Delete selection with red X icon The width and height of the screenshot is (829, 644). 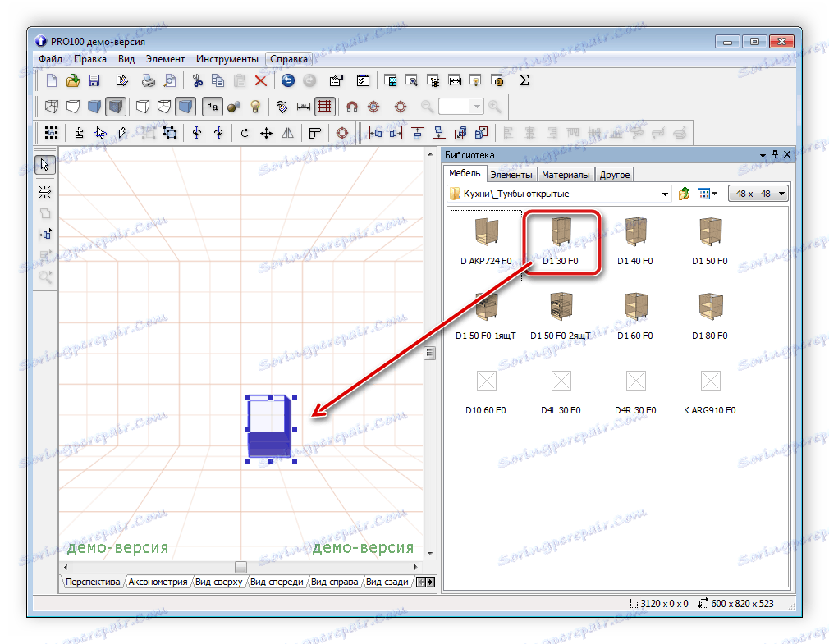point(261,80)
